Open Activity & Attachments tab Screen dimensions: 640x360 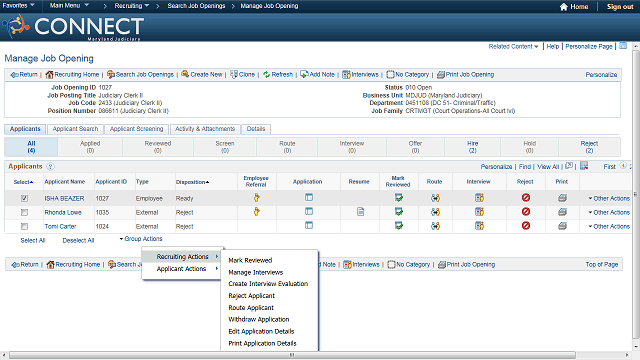pyautogui.click(x=205, y=129)
